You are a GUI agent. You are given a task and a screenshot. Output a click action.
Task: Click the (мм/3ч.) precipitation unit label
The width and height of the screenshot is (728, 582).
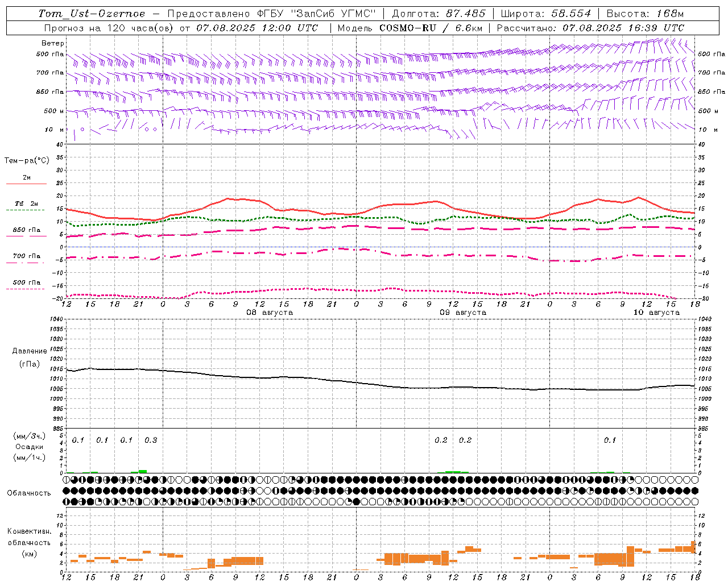tap(30, 436)
